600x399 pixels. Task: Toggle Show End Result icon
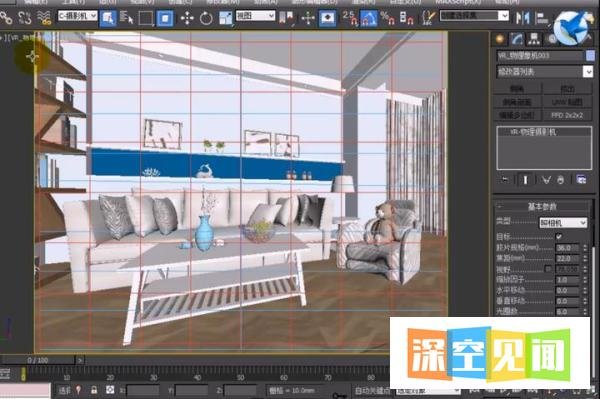pos(525,180)
